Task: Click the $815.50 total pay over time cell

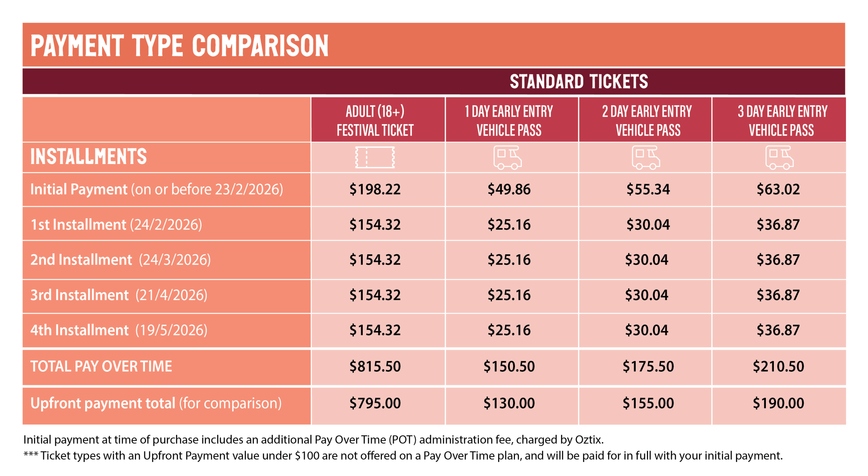Action: [375, 366]
